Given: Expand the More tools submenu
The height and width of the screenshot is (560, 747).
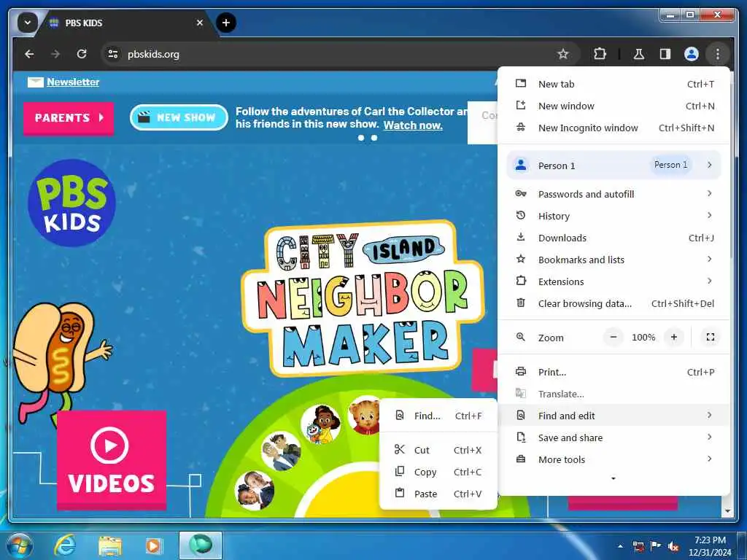Looking at the screenshot, I should tap(614, 459).
